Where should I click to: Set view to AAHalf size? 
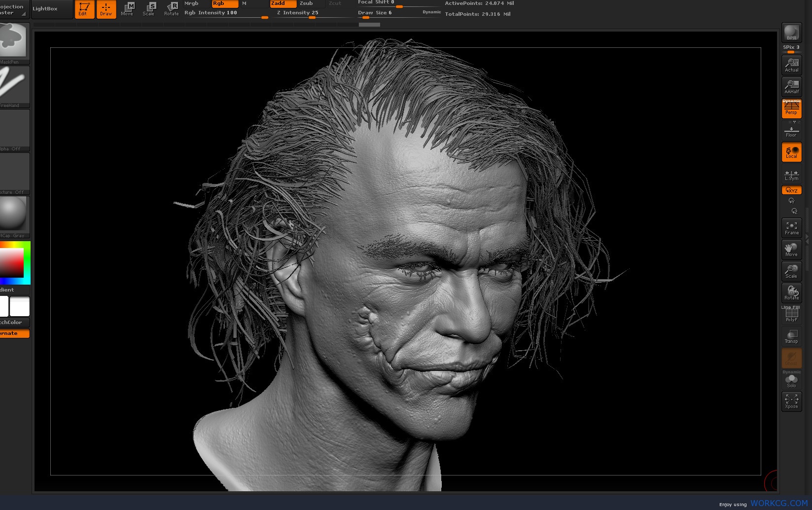(x=791, y=87)
